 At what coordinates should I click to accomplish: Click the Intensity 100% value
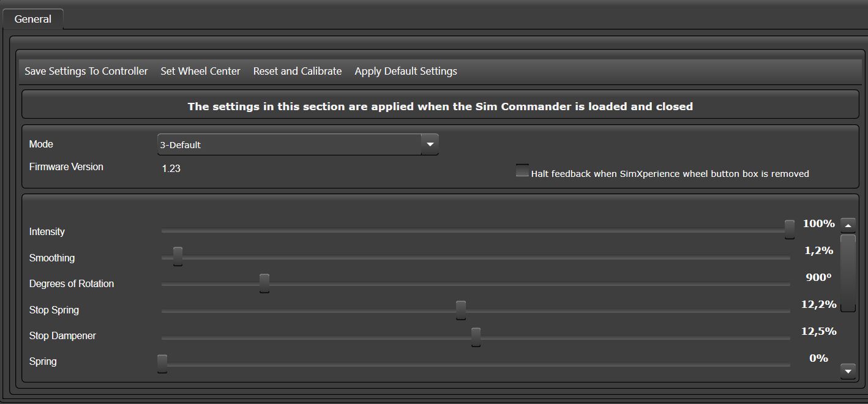(x=818, y=224)
